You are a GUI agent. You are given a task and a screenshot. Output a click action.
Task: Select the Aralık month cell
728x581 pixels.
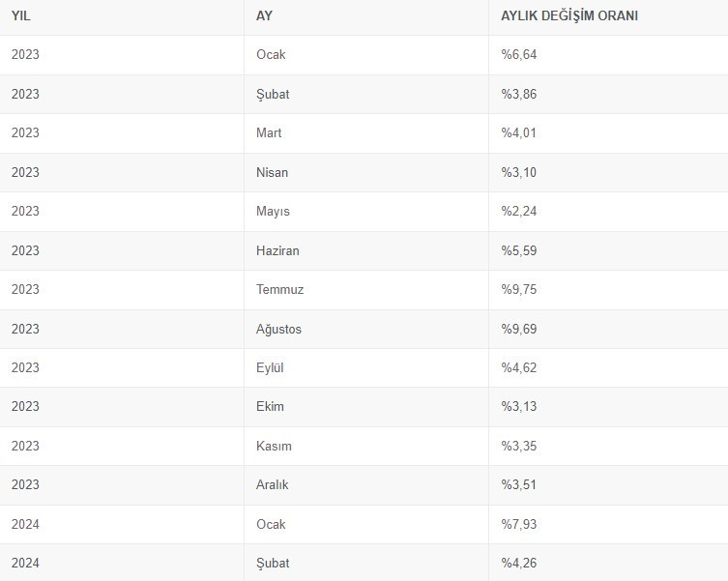(272, 484)
